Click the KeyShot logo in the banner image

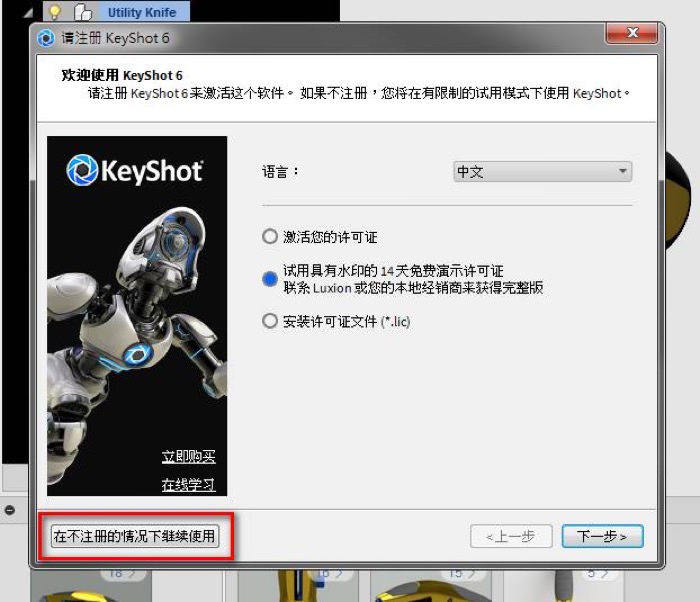(135, 170)
